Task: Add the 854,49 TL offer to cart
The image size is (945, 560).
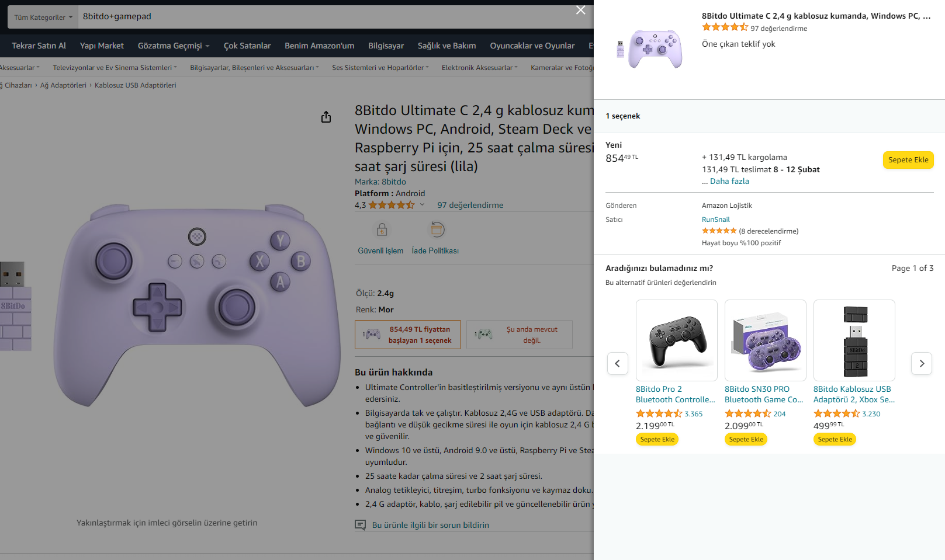Action: point(908,160)
